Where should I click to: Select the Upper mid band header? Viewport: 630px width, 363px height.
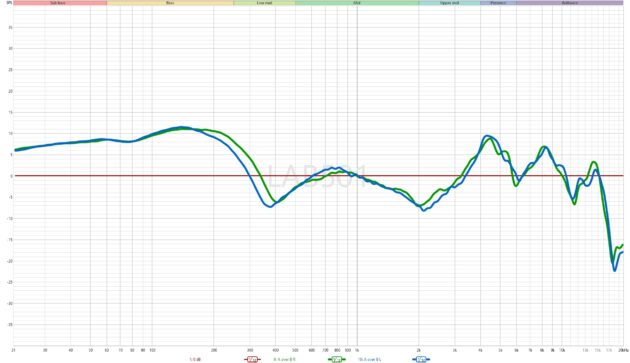(449, 3)
